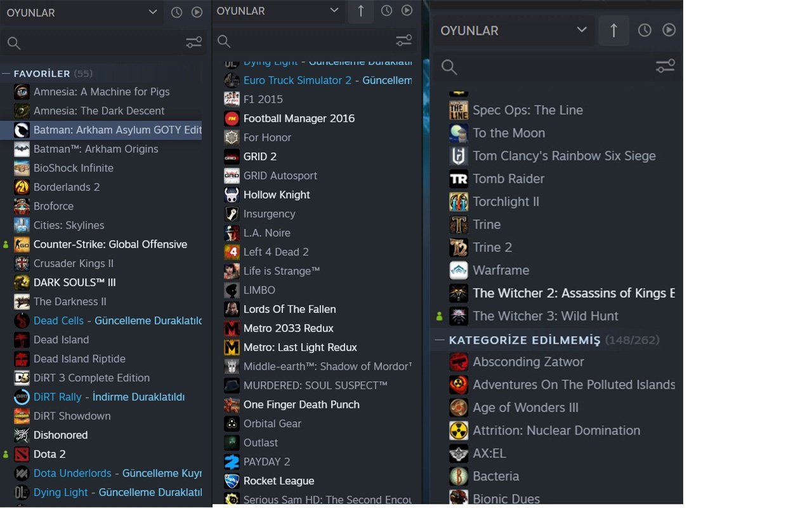This screenshot has height=508, width=812.
Task: Focus the search field in the middle panel
Action: pyautogui.click(x=303, y=41)
